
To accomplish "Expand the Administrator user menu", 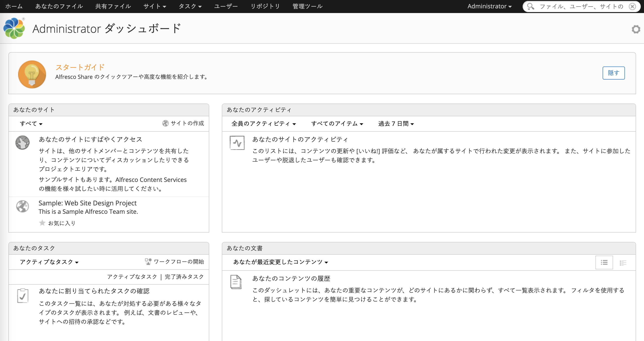I will click(489, 6).
